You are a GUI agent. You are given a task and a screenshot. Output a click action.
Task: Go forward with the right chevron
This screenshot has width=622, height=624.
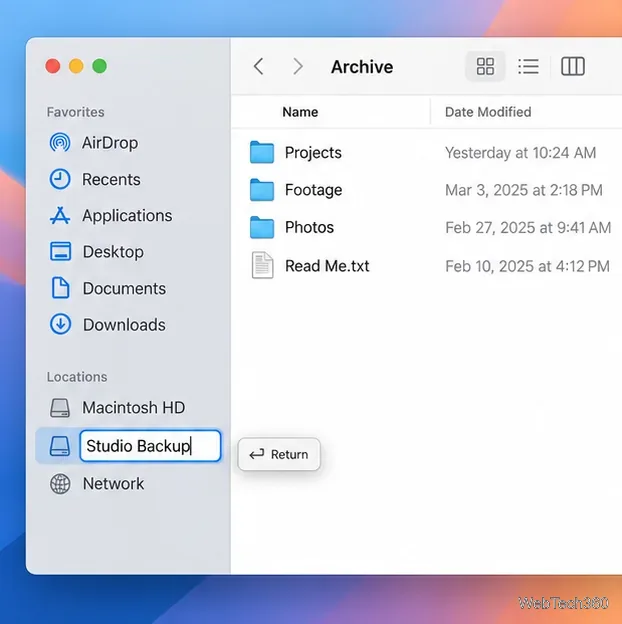click(298, 66)
